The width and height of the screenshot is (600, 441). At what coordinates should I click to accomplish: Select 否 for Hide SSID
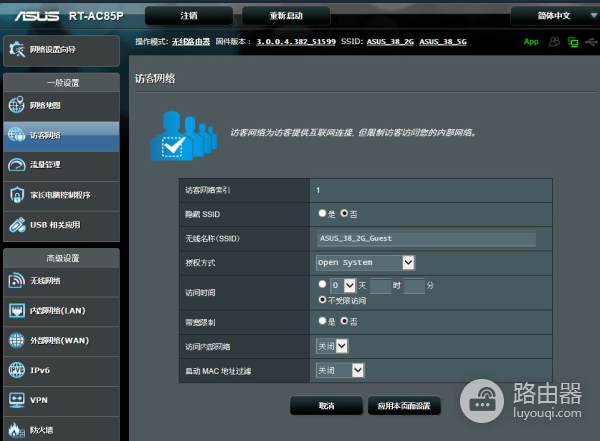click(344, 213)
